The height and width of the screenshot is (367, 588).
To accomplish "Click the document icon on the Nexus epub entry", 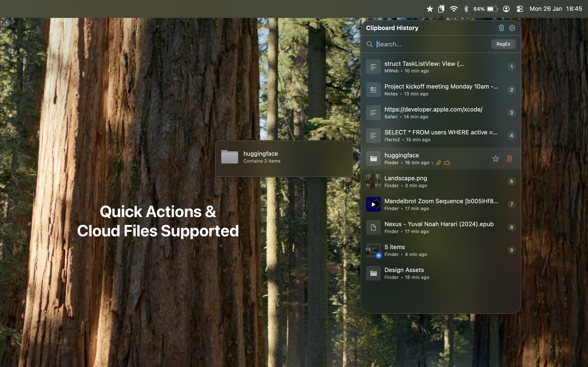I will coord(373,227).
